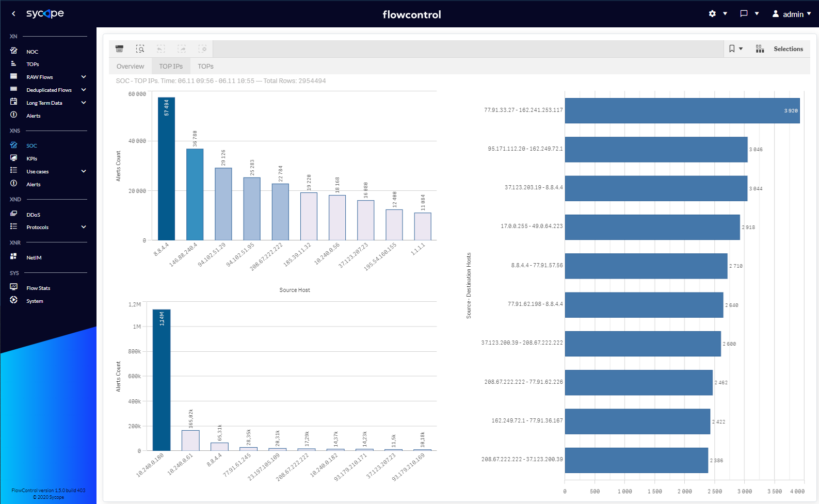Click the Flow Stats monitor icon
Screen dimensions: 819x504
click(x=14, y=287)
